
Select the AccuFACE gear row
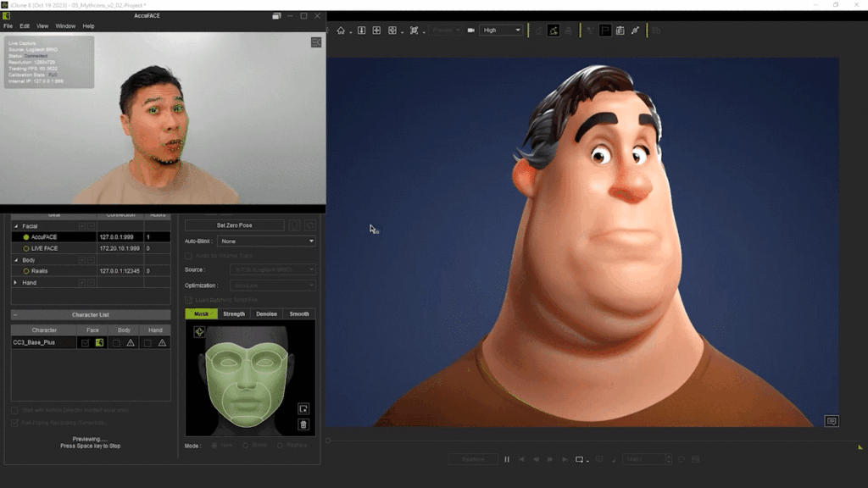click(x=91, y=237)
